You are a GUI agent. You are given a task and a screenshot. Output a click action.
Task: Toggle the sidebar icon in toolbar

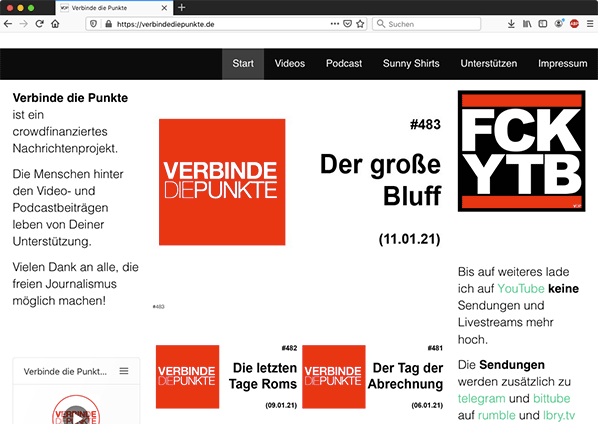tap(542, 24)
